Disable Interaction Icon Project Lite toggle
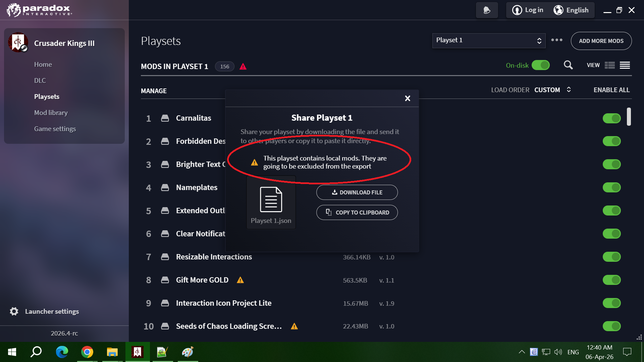This screenshot has height=362, width=644. point(612,303)
